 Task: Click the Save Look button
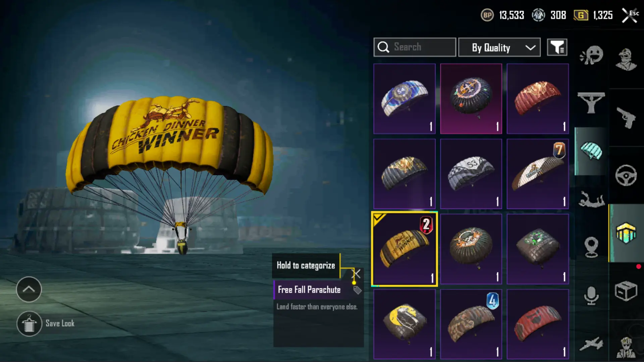[46, 324]
